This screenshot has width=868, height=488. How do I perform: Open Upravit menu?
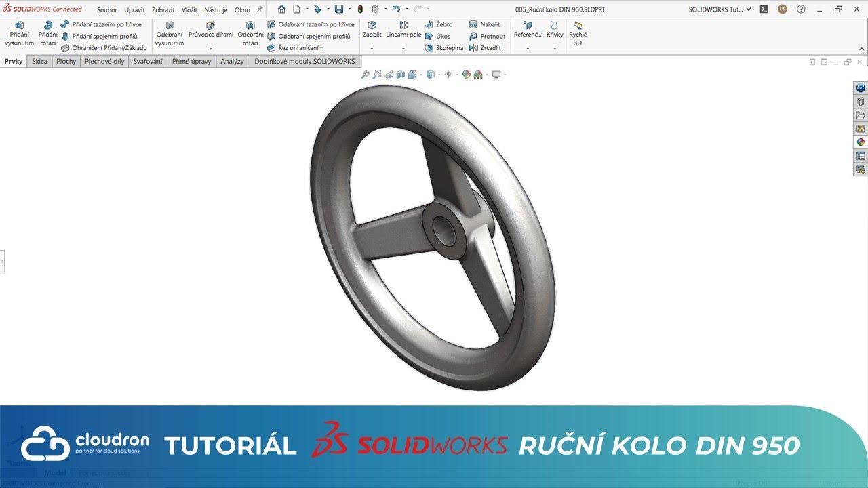134,10
